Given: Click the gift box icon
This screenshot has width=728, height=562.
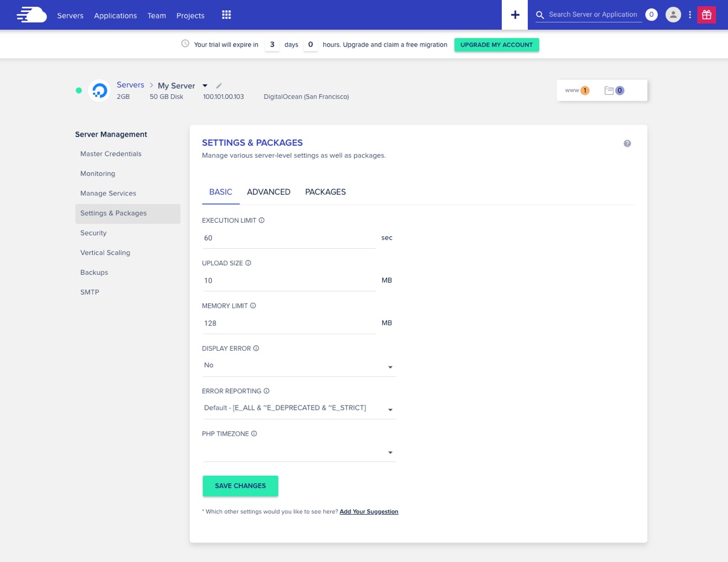Looking at the screenshot, I should click(706, 15).
